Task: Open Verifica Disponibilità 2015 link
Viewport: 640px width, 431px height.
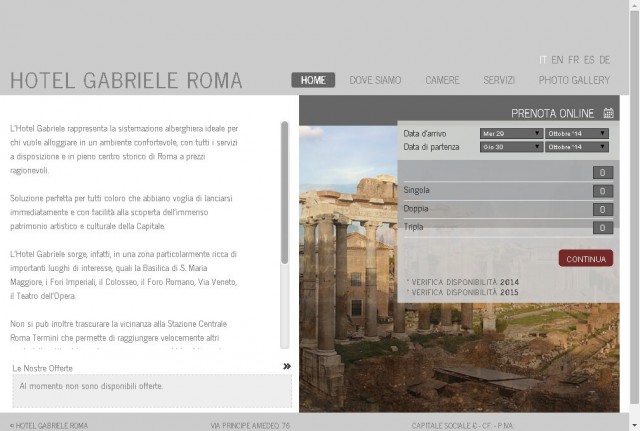Action: pos(463,292)
